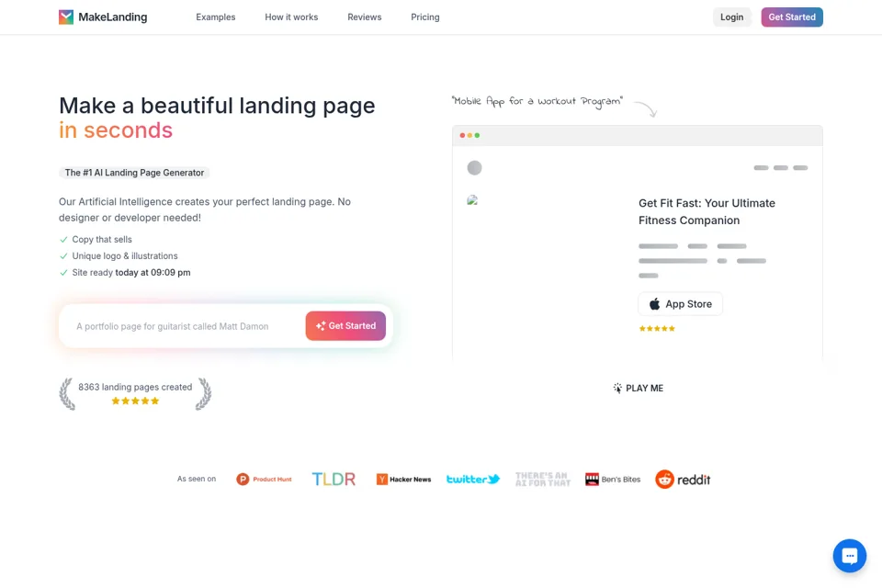Click the 'Make a beautiful landing page' heading

pyautogui.click(x=217, y=106)
